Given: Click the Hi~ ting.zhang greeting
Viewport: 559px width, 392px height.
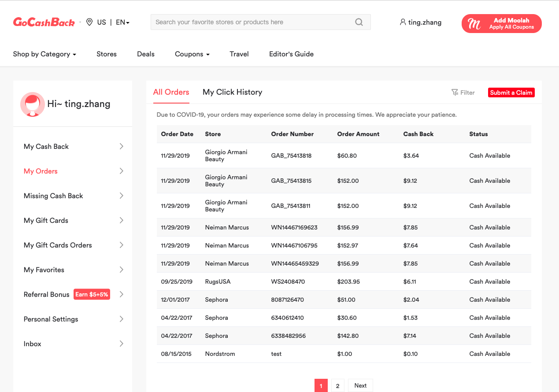Looking at the screenshot, I should [x=79, y=104].
